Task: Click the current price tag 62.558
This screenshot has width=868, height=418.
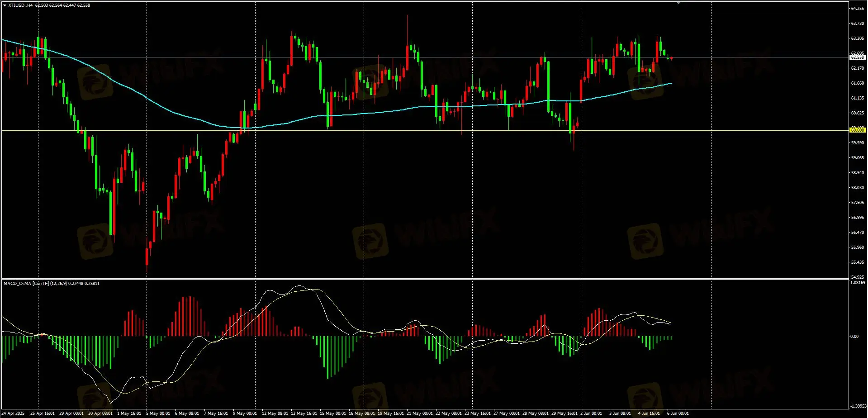Action: coord(858,57)
